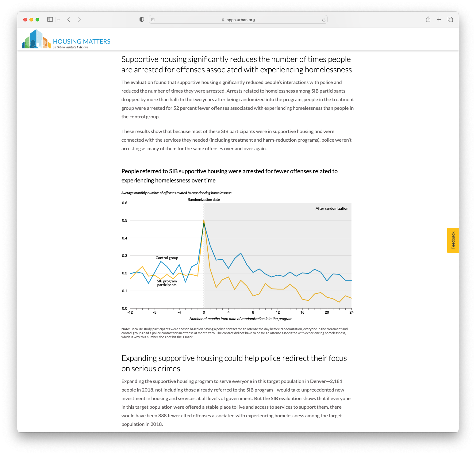Click the chart subtitle 'Average monthly number of offenses'
Image resolution: width=476 pixels, height=455 pixels.
(x=176, y=193)
